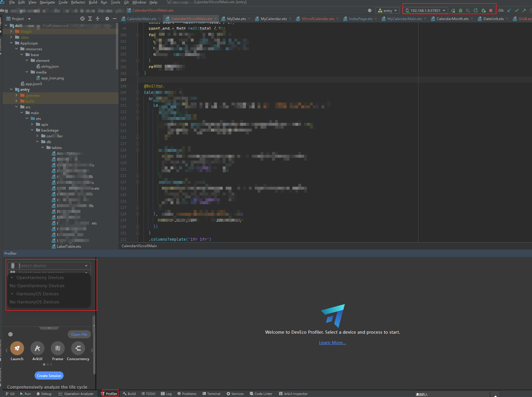Open the Select device dropdown in Profiler
Screen dimensions: 532x397
[49, 266]
